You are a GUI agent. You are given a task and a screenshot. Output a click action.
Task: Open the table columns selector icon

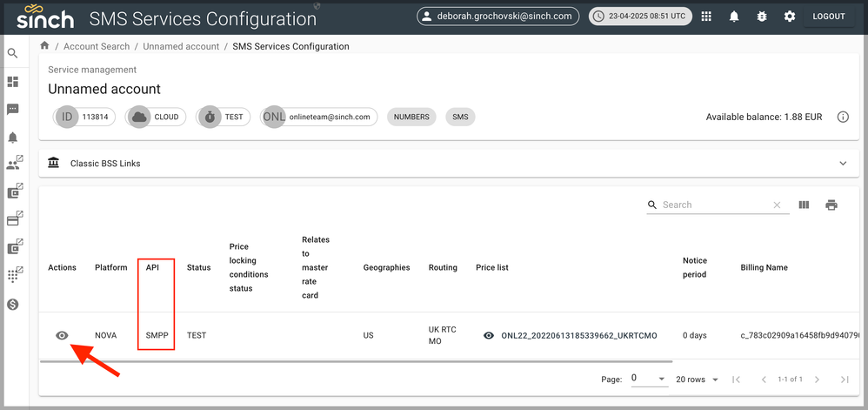[x=804, y=205]
